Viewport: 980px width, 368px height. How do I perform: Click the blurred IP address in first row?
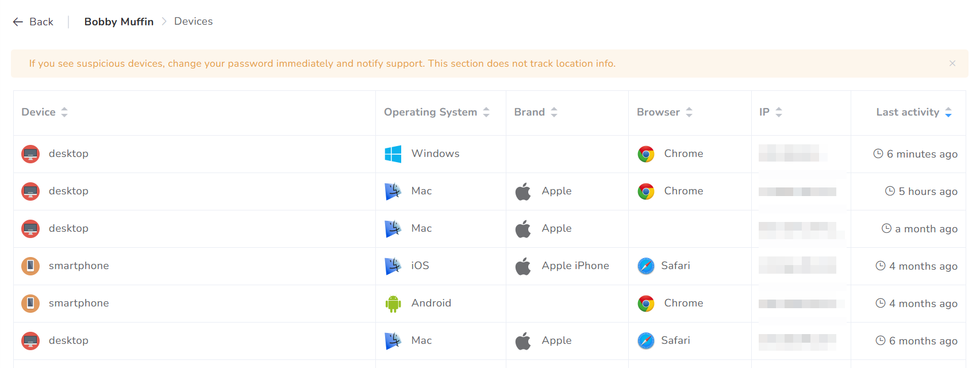pyautogui.click(x=792, y=154)
